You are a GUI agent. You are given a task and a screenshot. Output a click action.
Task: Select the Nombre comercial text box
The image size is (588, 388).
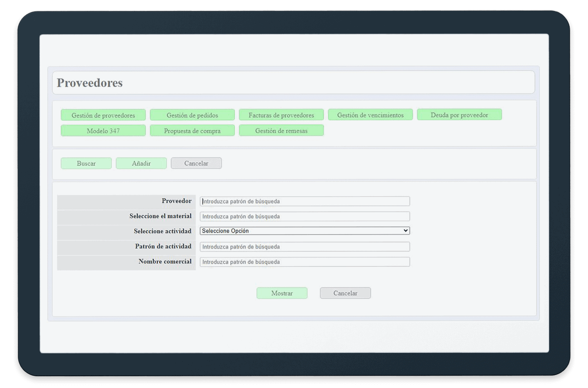coord(305,262)
